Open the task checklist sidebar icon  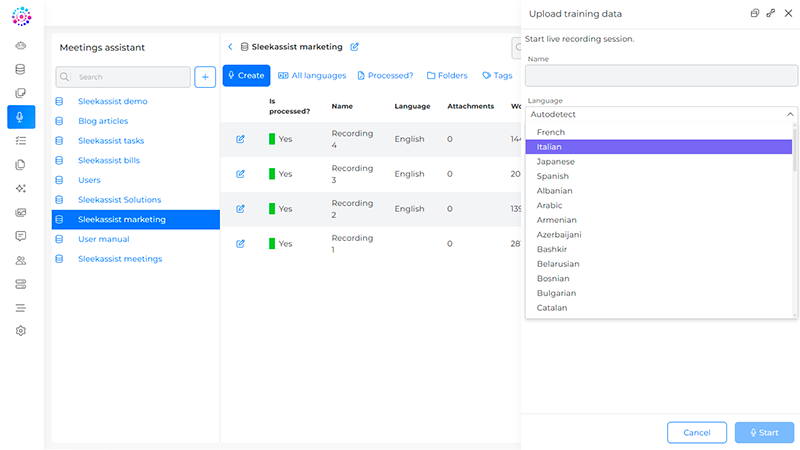tap(20, 141)
